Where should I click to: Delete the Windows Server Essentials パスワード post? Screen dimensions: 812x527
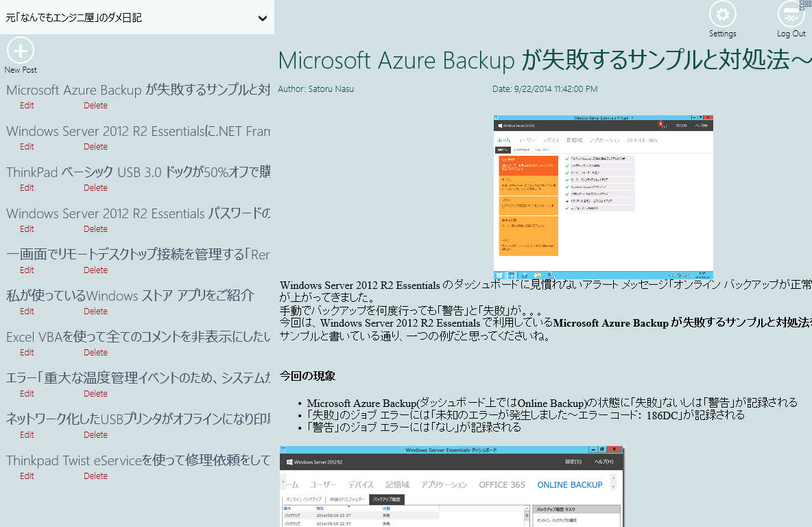pos(96,229)
